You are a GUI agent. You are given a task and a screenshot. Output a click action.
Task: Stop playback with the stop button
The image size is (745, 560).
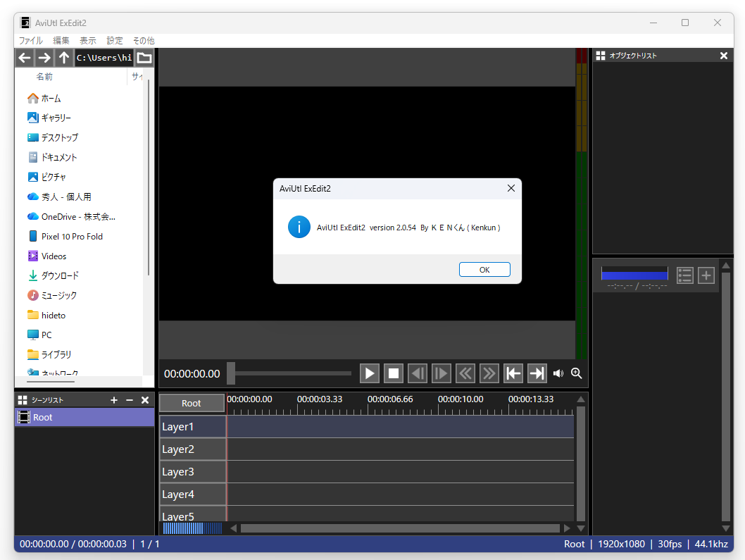pos(394,373)
